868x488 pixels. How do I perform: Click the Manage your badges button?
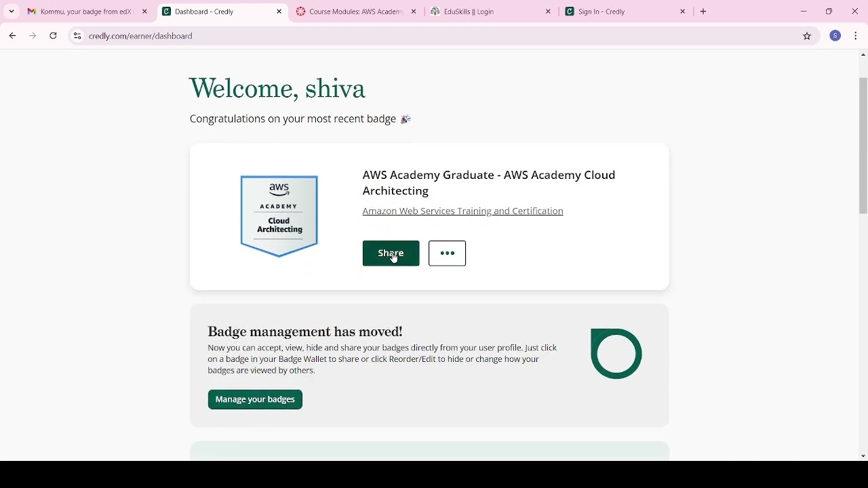point(255,399)
